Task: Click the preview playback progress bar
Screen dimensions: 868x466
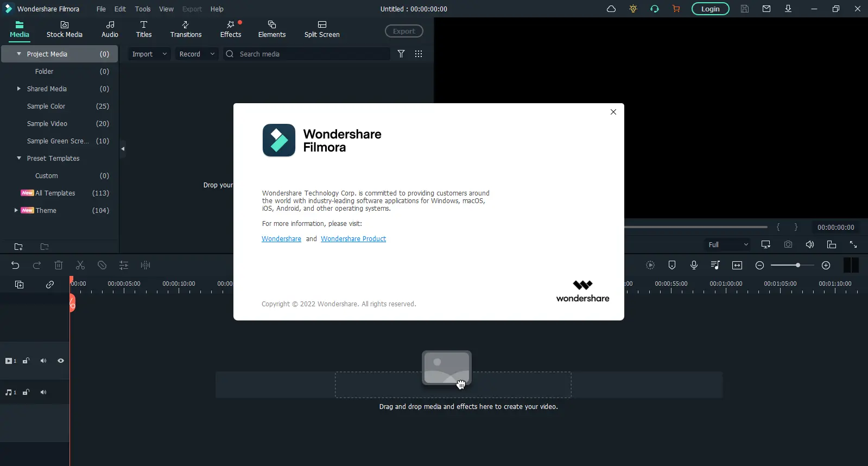Action: (x=696, y=227)
